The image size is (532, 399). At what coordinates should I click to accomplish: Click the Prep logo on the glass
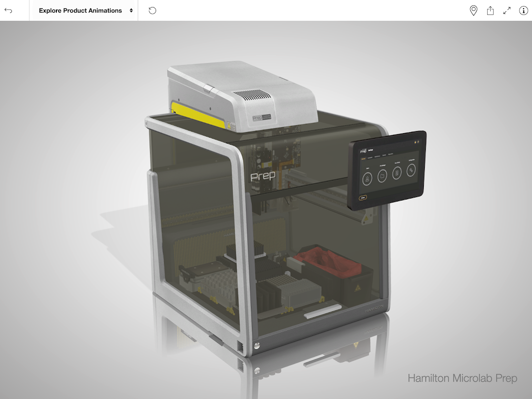(x=263, y=176)
